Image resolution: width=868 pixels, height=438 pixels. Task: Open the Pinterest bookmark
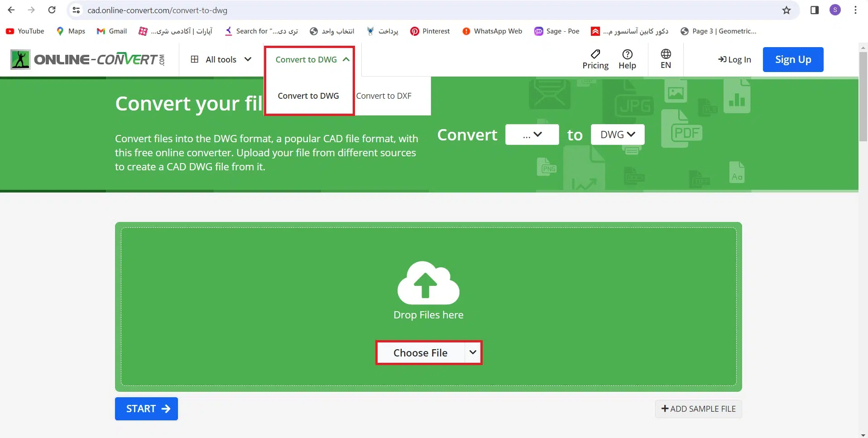(430, 31)
